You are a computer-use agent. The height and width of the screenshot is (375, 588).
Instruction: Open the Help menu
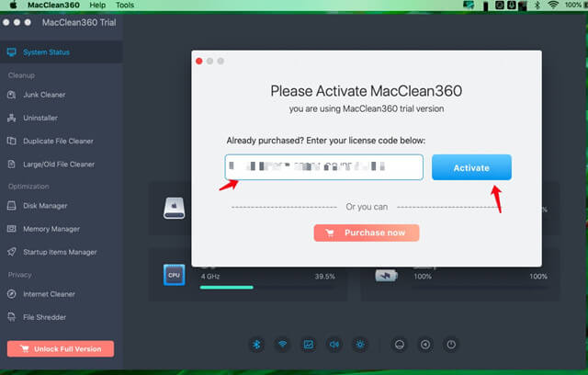tap(97, 5)
